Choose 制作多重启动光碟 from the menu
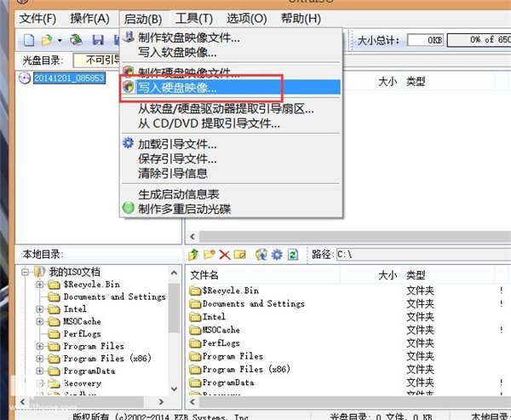511x420 pixels. (x=184, y=208)
